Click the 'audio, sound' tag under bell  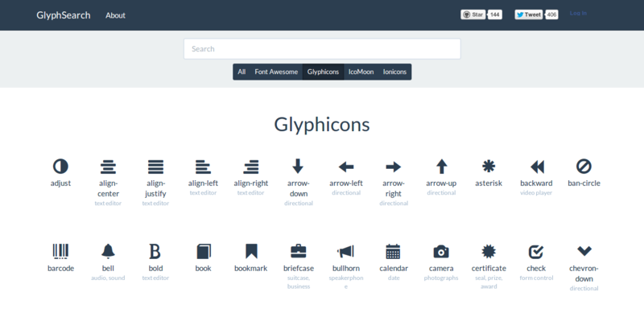(108, 278)
